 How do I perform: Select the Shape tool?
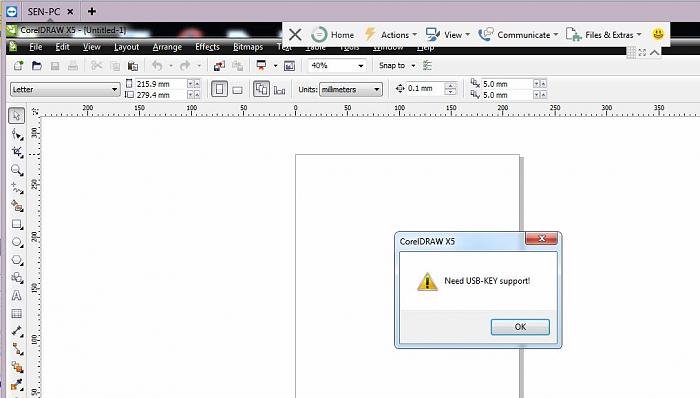click(17, 134)
